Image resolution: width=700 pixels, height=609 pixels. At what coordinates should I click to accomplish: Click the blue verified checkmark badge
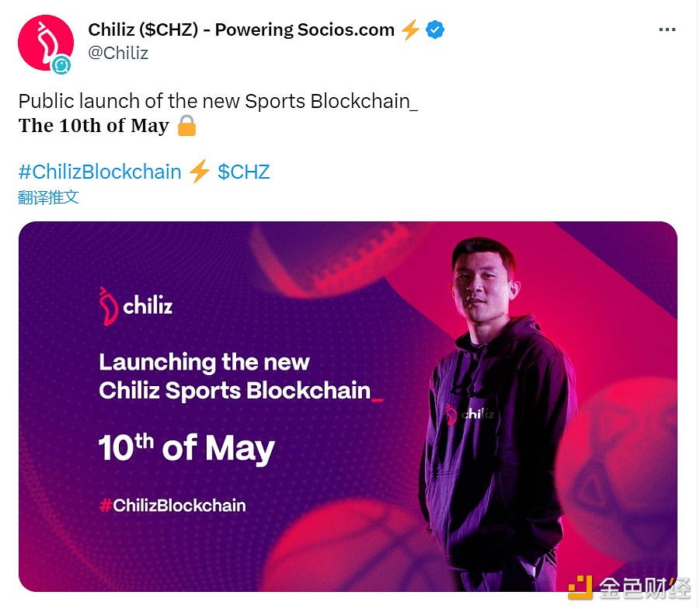pyautogui.click(x=435, y=30)
